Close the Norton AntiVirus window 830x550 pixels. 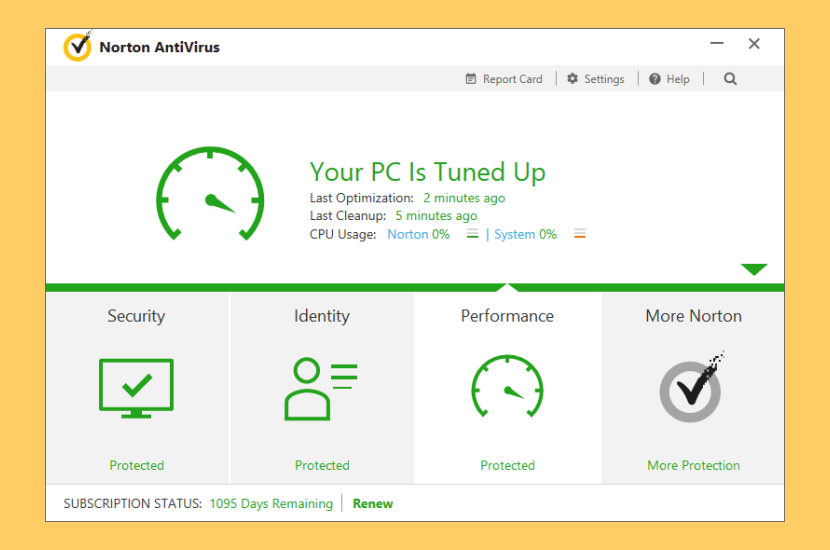point(754,43)
